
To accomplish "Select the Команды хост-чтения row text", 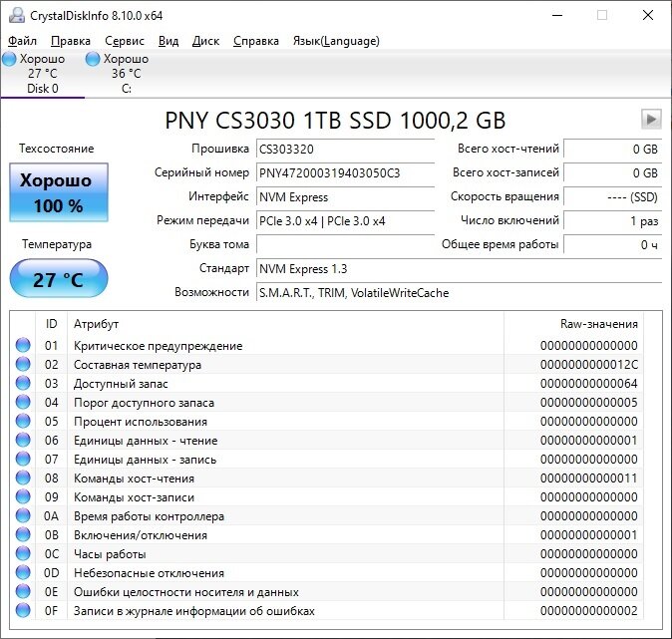I will [134, 479].
